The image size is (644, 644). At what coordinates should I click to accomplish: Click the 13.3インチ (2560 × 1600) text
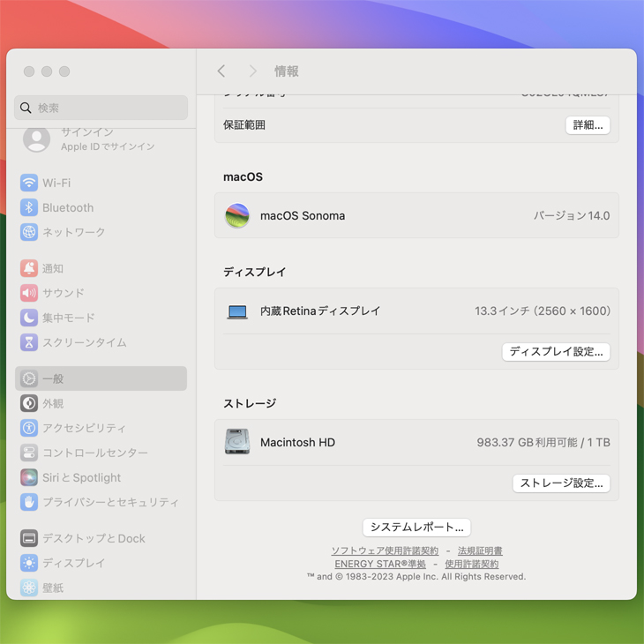(x=543, y=311)
